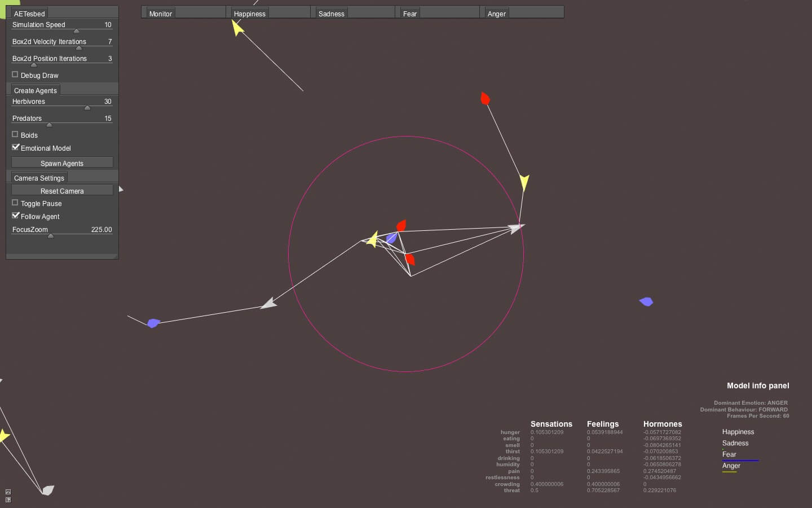The width and height of the screenshot is (812, 508).
Task: Click the help question mark icon
Action: tap(8, 500)
